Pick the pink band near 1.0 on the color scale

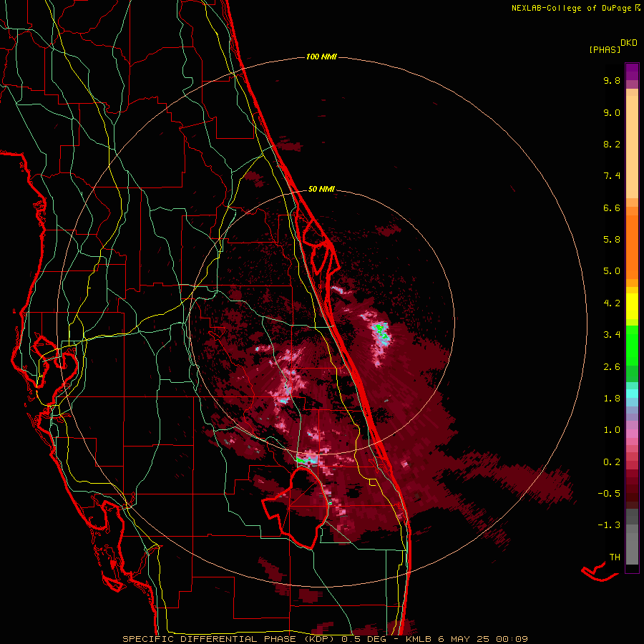(632, 432)
